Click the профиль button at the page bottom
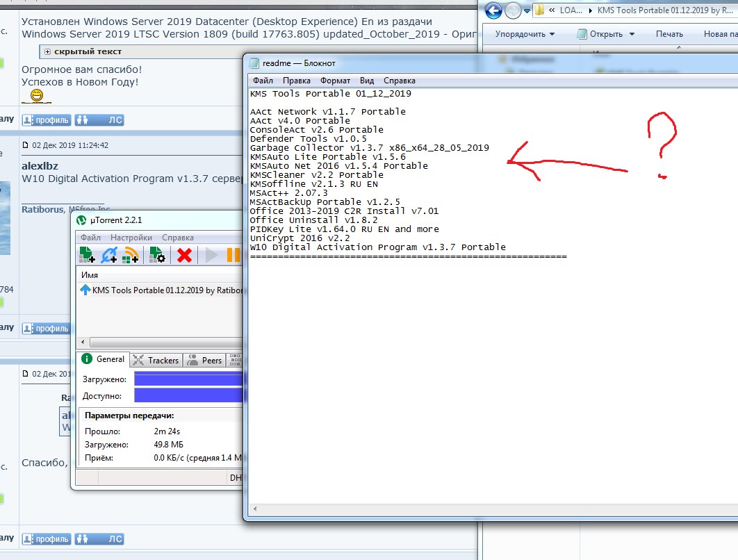 [47, 539]
